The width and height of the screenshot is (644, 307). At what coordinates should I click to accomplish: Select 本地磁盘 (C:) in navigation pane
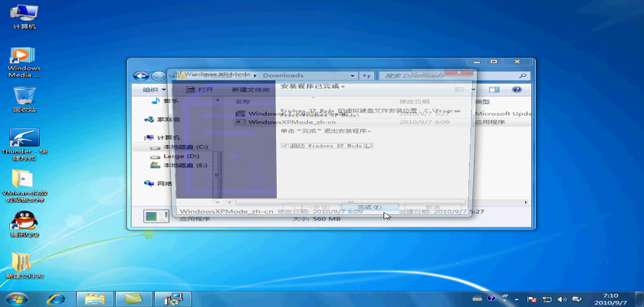[x=184, y=147]
